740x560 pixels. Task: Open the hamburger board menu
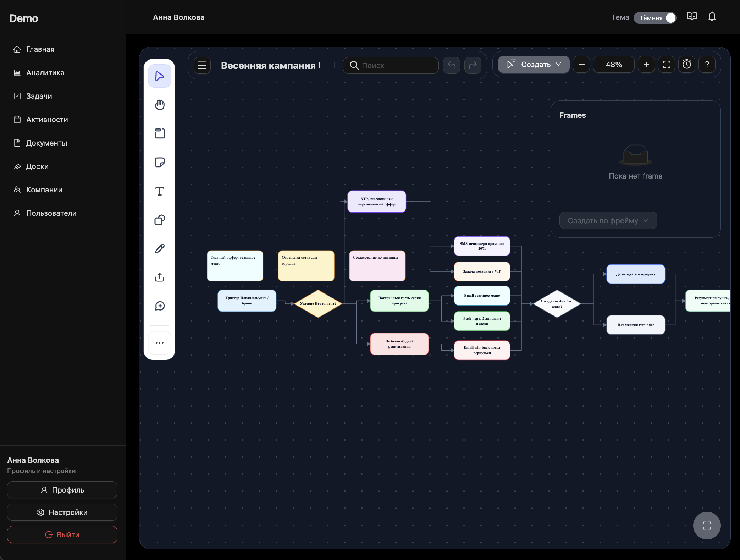[202, 65]
